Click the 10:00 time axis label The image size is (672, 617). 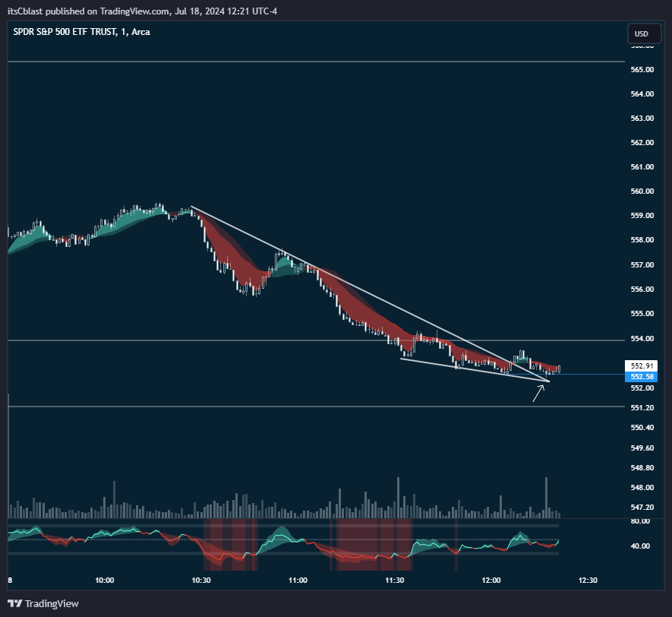(105, 581)
